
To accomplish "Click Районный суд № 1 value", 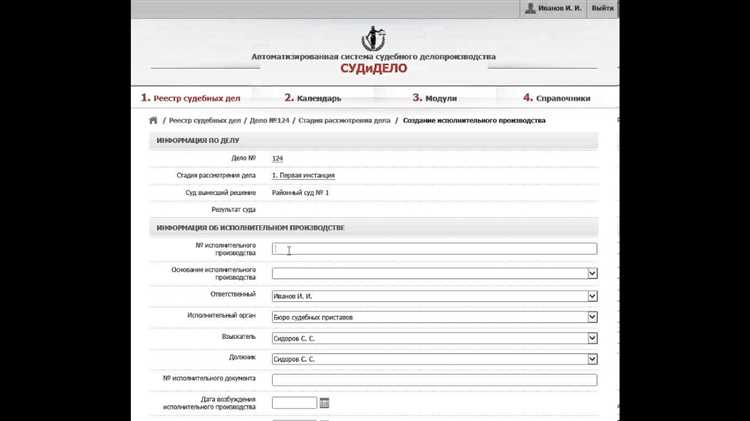I will click(x=300, y=193).
